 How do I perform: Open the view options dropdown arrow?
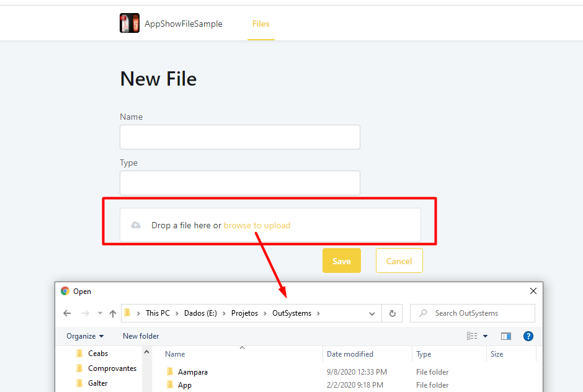tap(485, 336)
